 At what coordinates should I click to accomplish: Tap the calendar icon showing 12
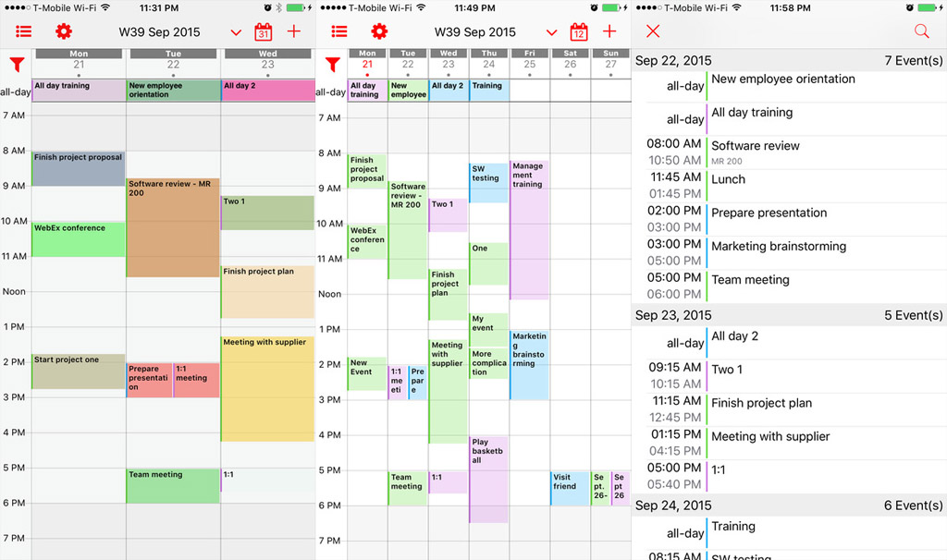pos(579,32)
